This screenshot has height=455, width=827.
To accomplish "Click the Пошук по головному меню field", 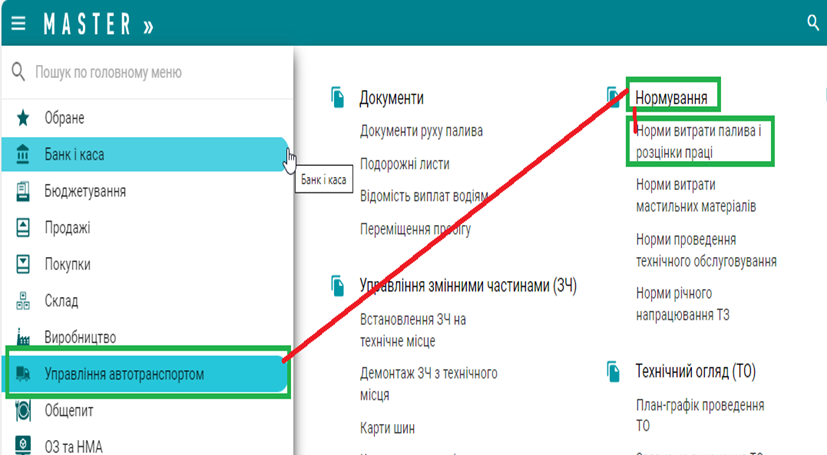I will point(150,72).
